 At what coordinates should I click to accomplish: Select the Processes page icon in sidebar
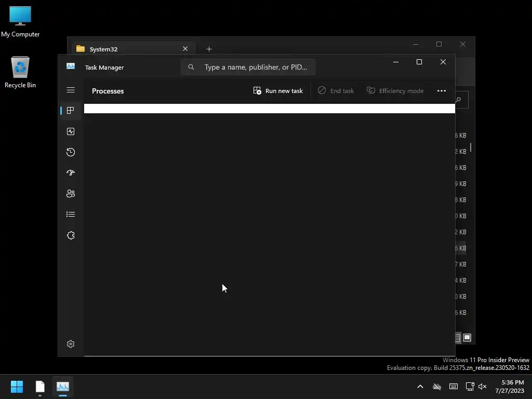(x=71, y=110)
